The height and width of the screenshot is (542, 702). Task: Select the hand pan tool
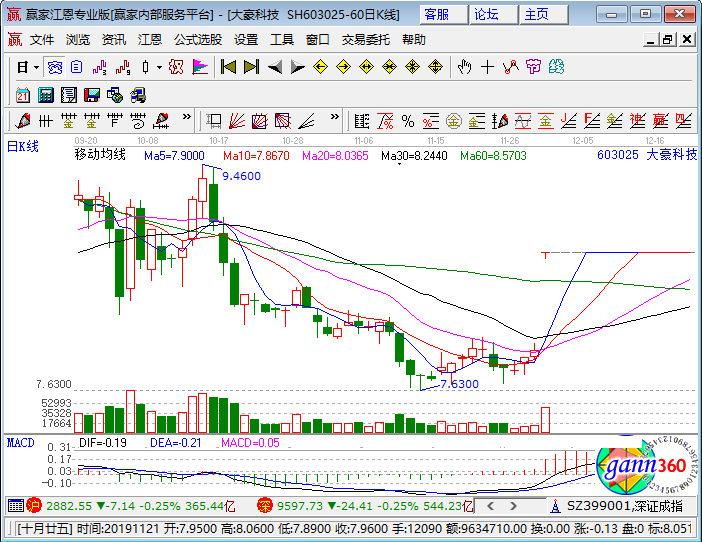pos(464,67)
